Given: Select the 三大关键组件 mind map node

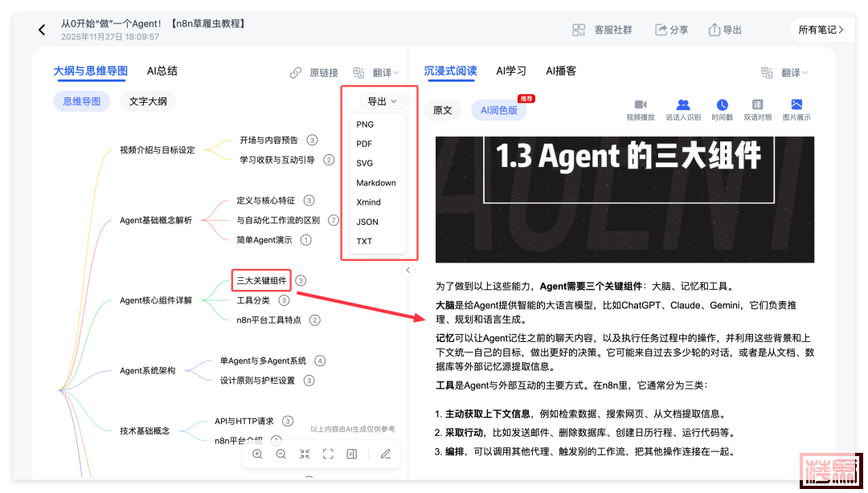Looking at the screenshot, I should (261, 280).
